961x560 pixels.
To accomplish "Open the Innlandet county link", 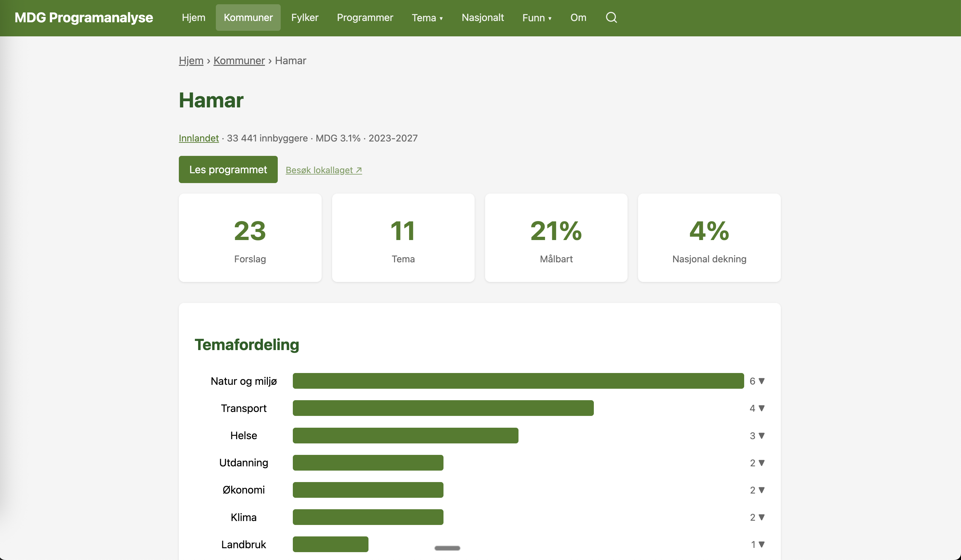I will pos(198,138).
